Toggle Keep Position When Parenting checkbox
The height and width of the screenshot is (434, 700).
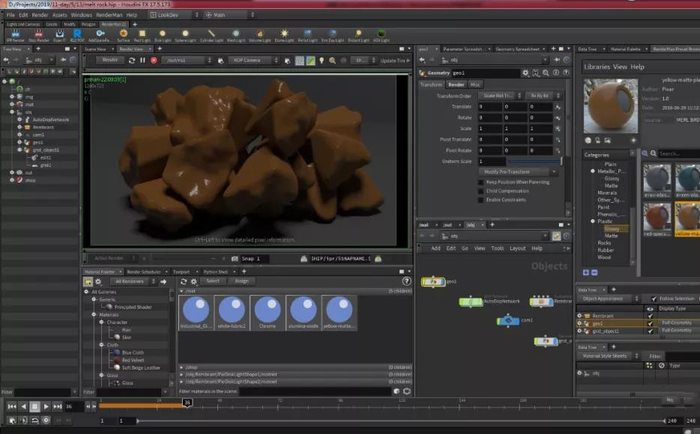[x=481, y=182]
